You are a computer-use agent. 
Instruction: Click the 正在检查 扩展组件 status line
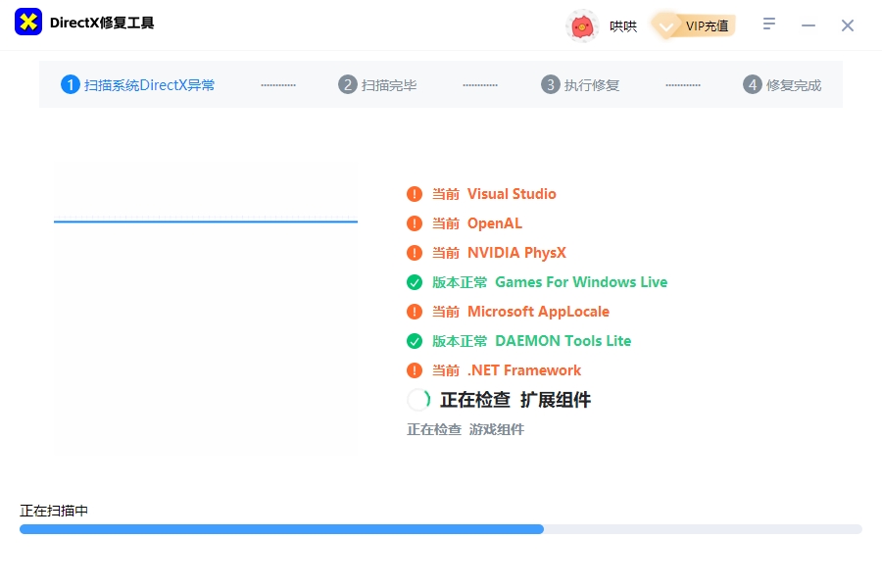tap(515, 400)
